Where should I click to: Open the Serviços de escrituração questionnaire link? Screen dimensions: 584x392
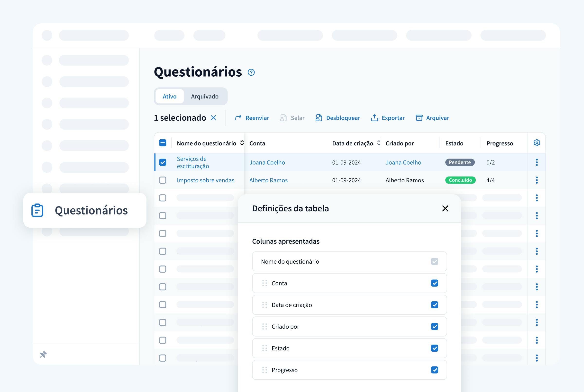(193, 162)
